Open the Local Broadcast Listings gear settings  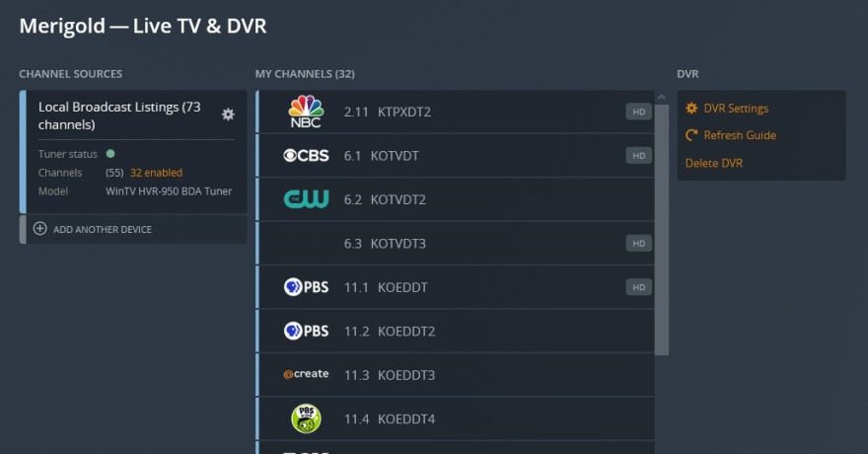228,114
